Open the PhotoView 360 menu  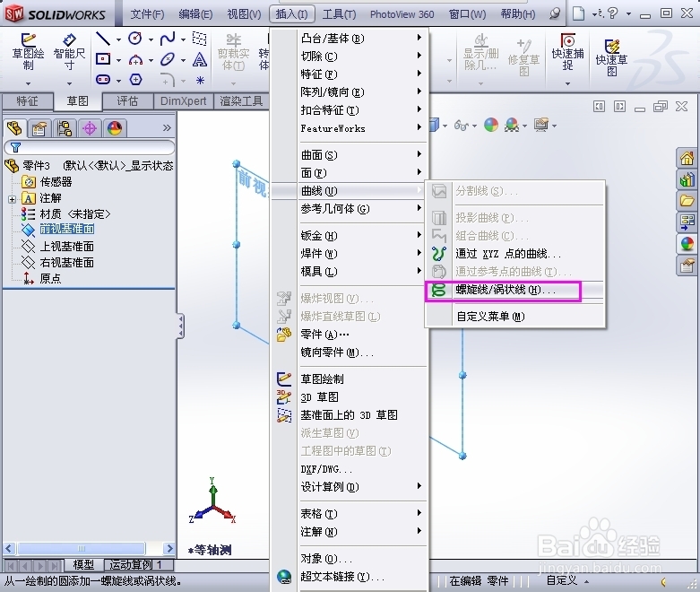point(402,14)
